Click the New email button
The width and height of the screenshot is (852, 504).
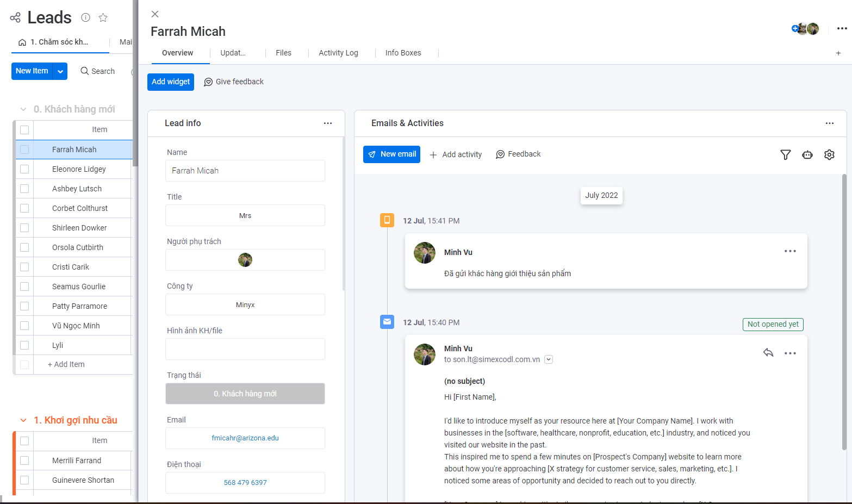[x=391, y=154]
